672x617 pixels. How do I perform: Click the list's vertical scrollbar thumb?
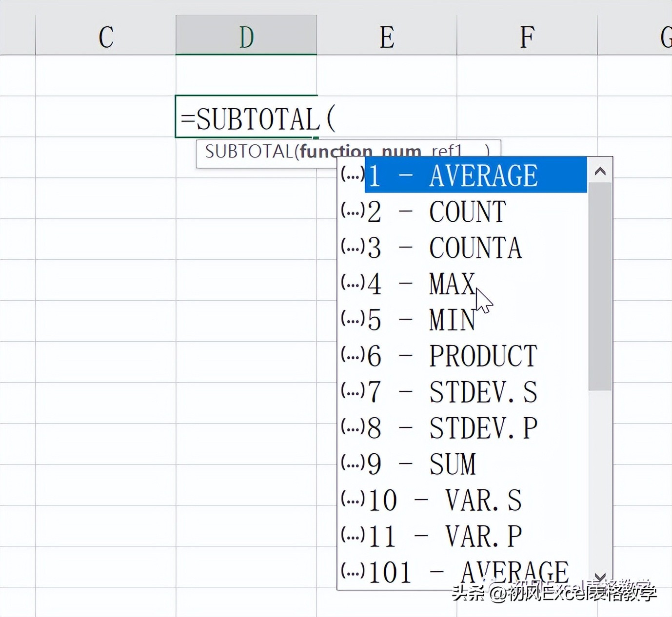coord(600,287)
